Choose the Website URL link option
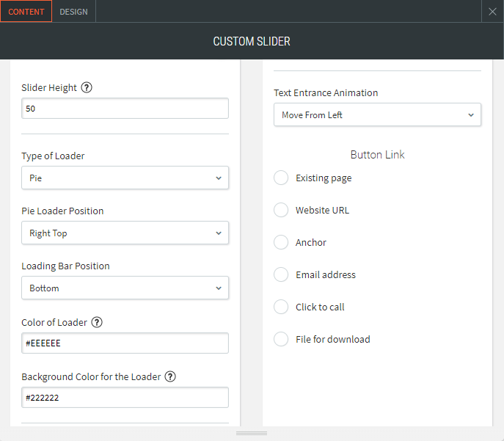This screenshot has width=504, height=441. coord(281,210)
